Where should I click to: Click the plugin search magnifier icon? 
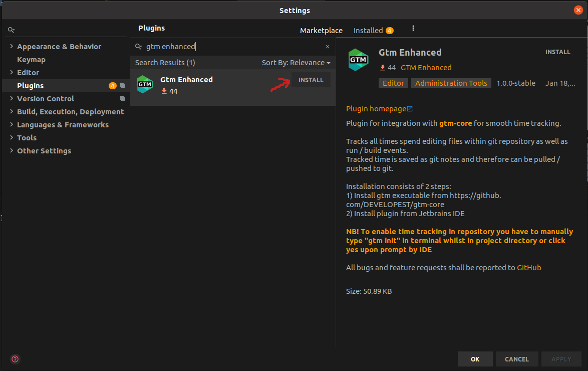click(x=138, y=47)
